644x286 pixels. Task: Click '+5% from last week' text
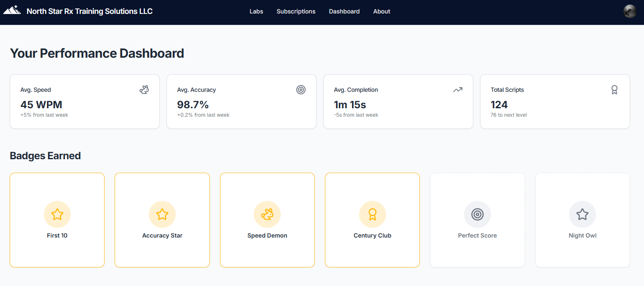44,115
